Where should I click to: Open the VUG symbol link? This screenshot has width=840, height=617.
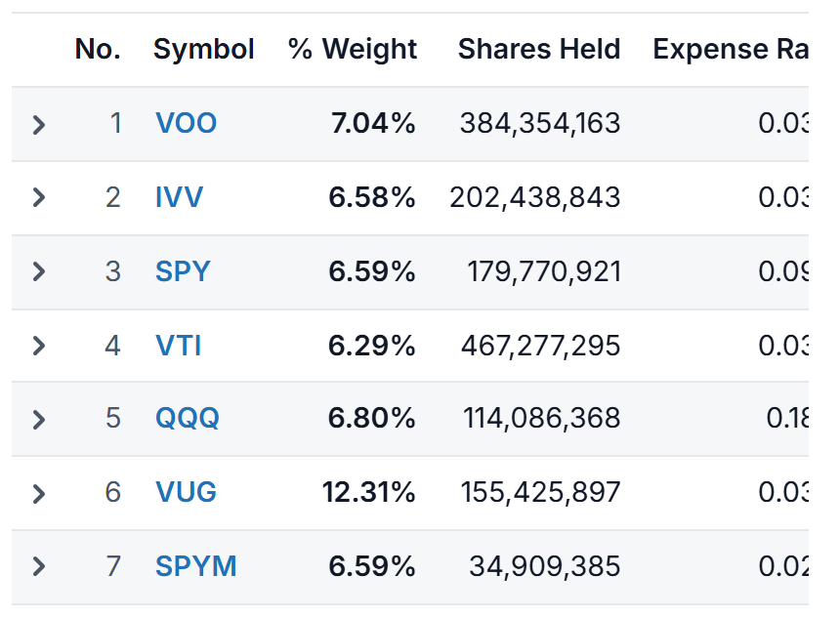tap(186, 492)
